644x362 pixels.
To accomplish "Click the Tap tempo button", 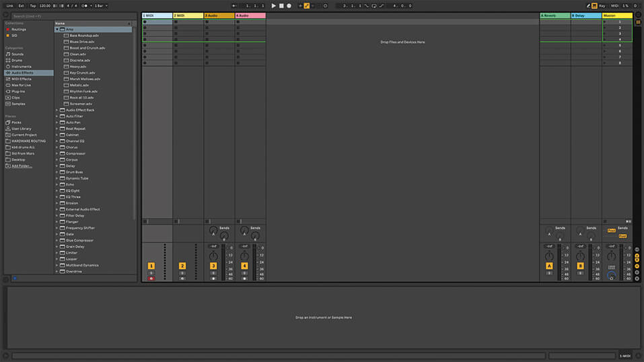I will tap(33, 6).
